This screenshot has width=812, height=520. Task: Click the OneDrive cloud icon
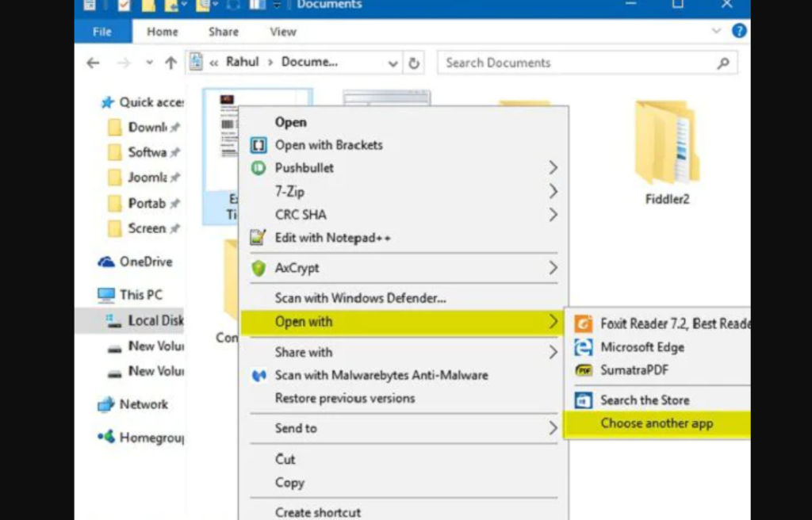pyautogui.click(x=106, y=262)
